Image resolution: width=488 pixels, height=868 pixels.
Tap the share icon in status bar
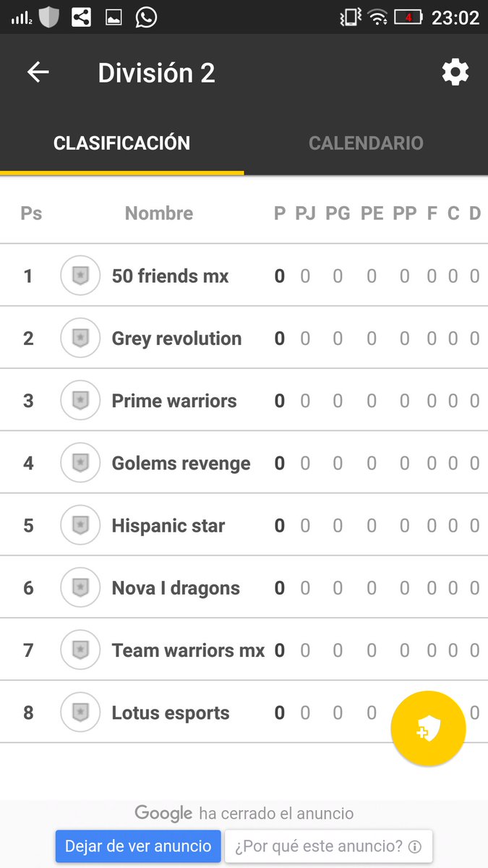[x=81, y=17]
